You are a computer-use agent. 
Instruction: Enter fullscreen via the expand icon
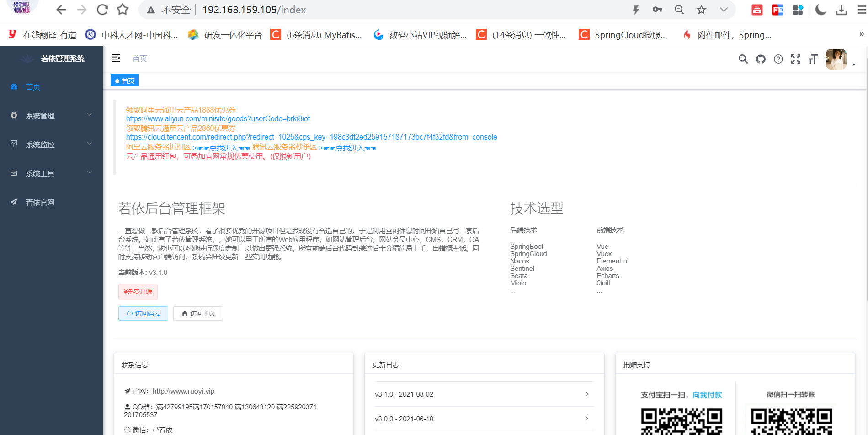coord(796,59)
